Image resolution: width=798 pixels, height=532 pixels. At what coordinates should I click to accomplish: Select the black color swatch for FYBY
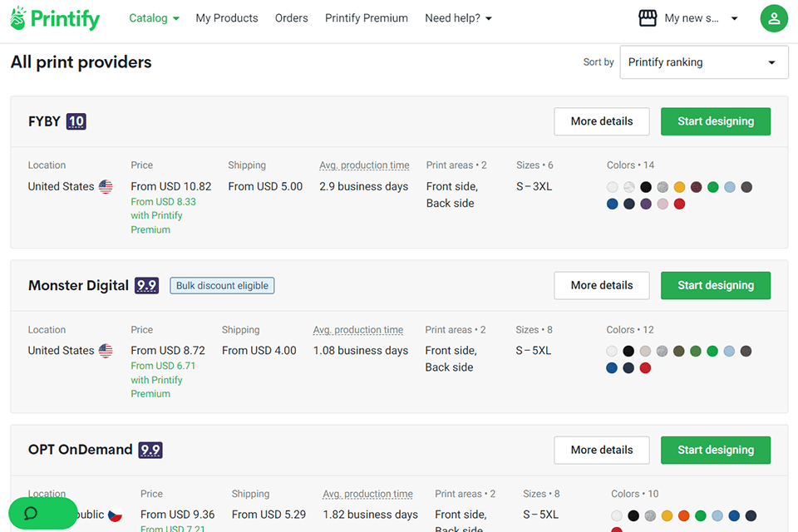pos(646,187)
